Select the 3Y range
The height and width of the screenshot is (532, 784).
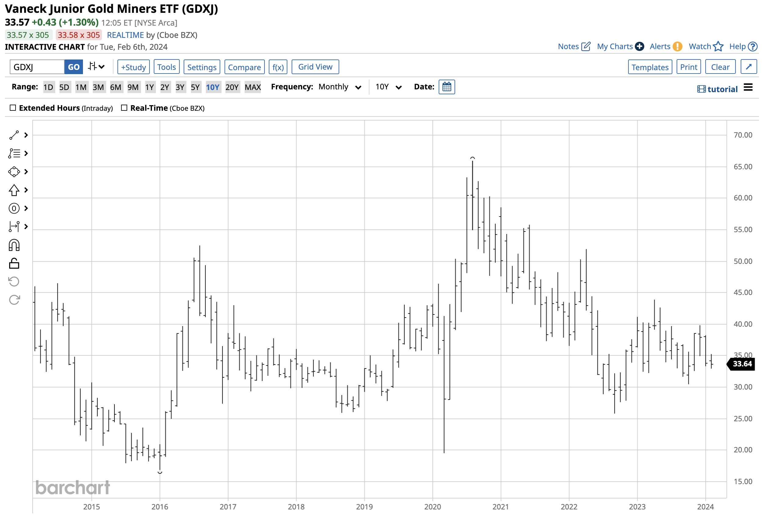tap(180, 87)
